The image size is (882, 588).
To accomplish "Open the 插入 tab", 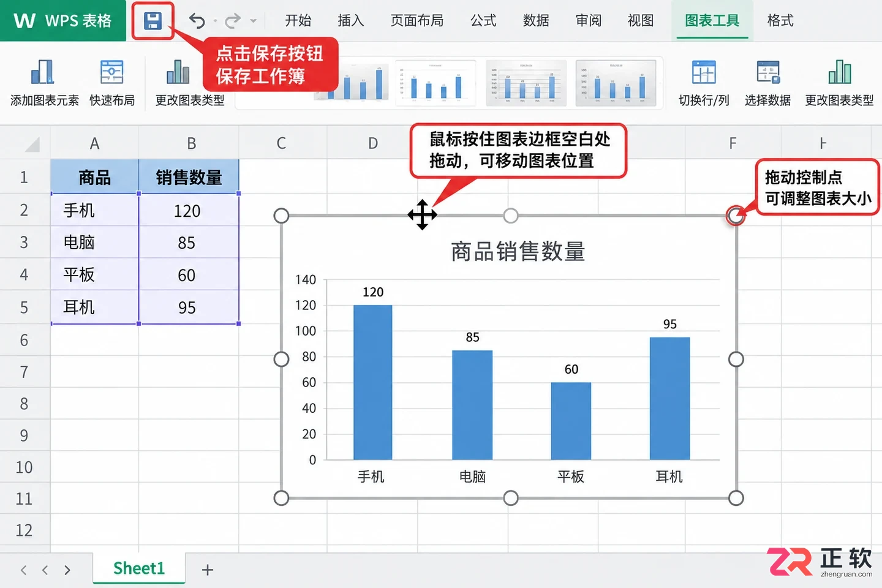I will pyautogui.click(x=351, y=20).
